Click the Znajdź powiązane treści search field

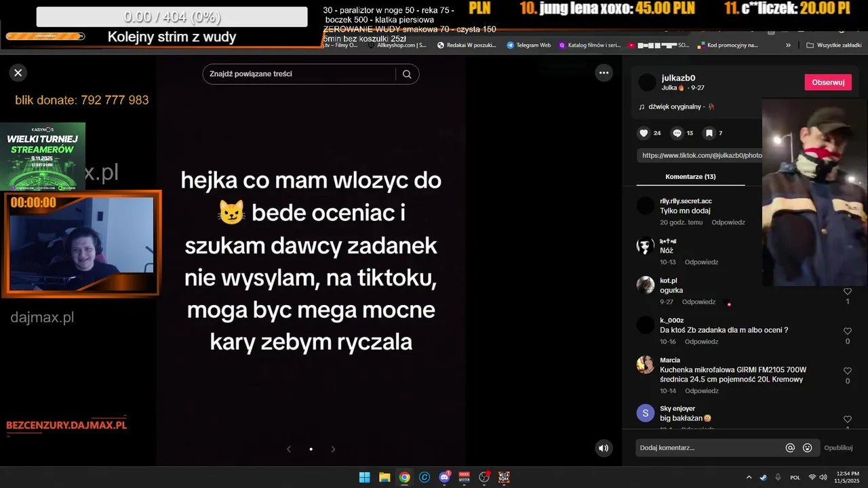point(299,74)
